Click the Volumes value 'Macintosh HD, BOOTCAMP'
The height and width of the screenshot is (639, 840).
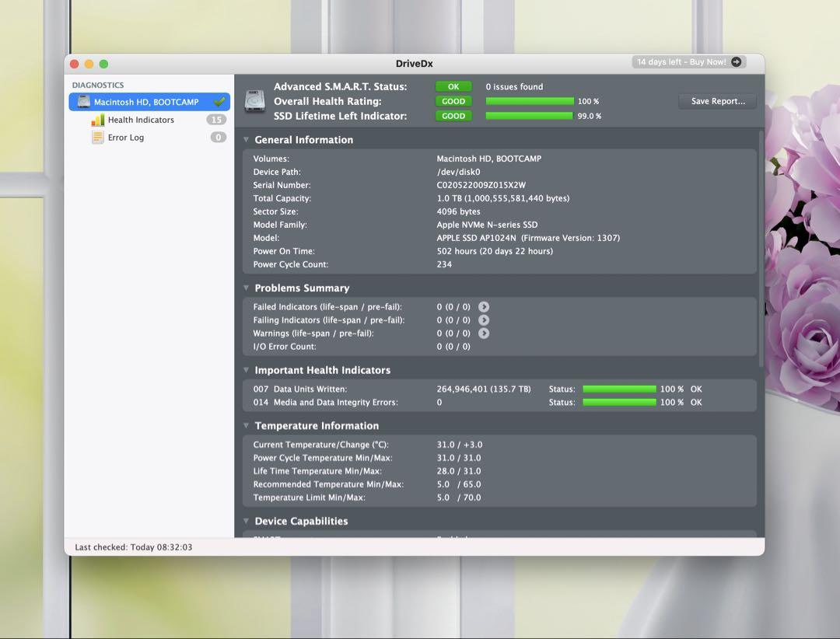click(x=489, y=159)
